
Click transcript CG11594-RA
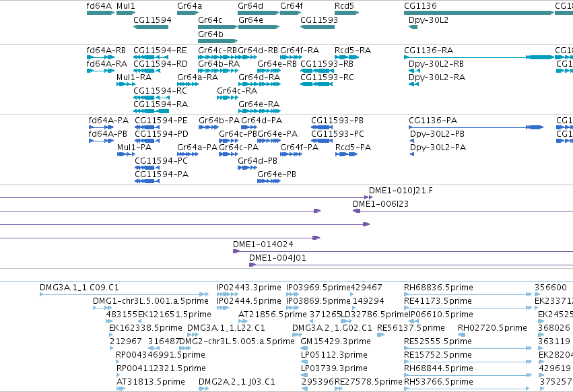coord(161,104)
